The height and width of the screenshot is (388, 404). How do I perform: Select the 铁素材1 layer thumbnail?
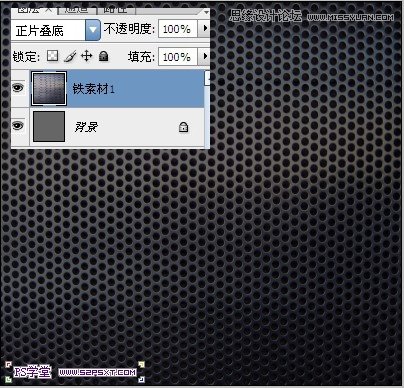click(x=49, y=89)
